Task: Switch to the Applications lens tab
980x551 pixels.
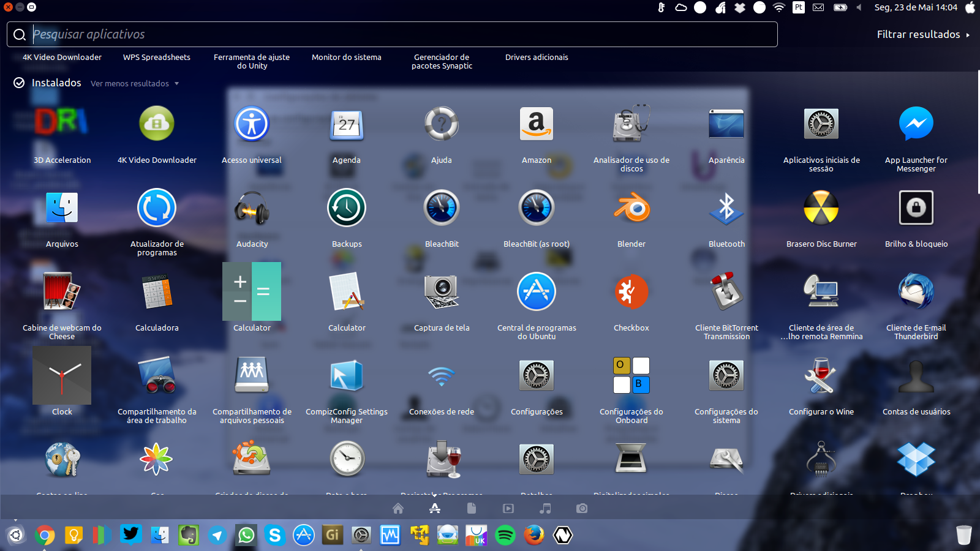Action: 435,508
